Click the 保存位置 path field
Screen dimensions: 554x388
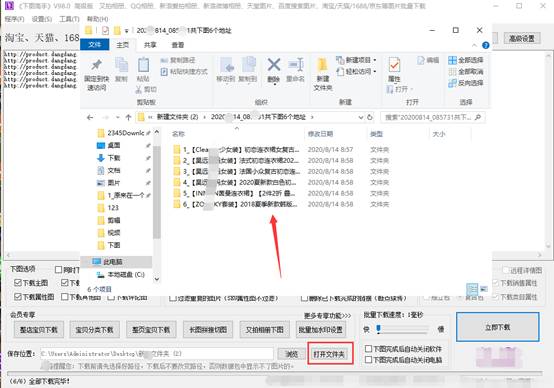(157, 354)
